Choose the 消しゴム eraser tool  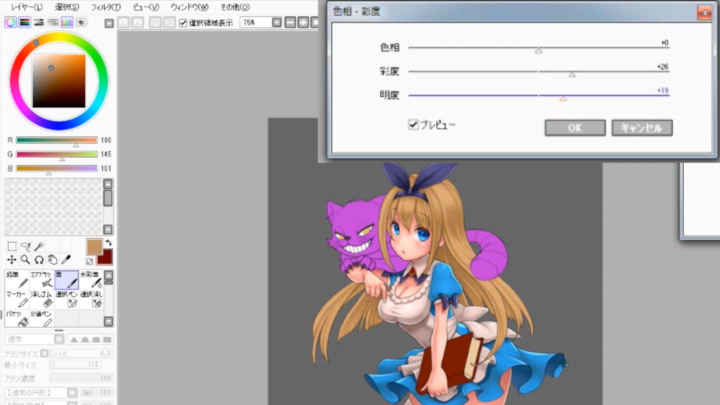(x=42, y=299)
